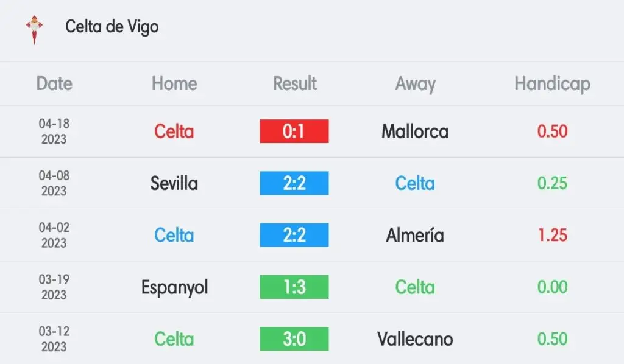The height and width of the screenshot is (364, 624).
Task: Click the Result column header
Action: click(294, 83)
